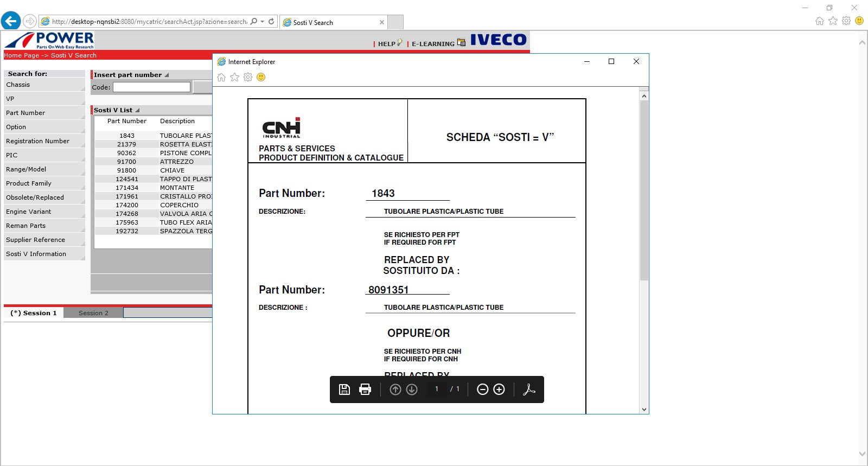Image resolution: width=868 pixels, height=466 pixels.
Task: Collapse Sosti V List panel arrow
Action: point(138,110)
